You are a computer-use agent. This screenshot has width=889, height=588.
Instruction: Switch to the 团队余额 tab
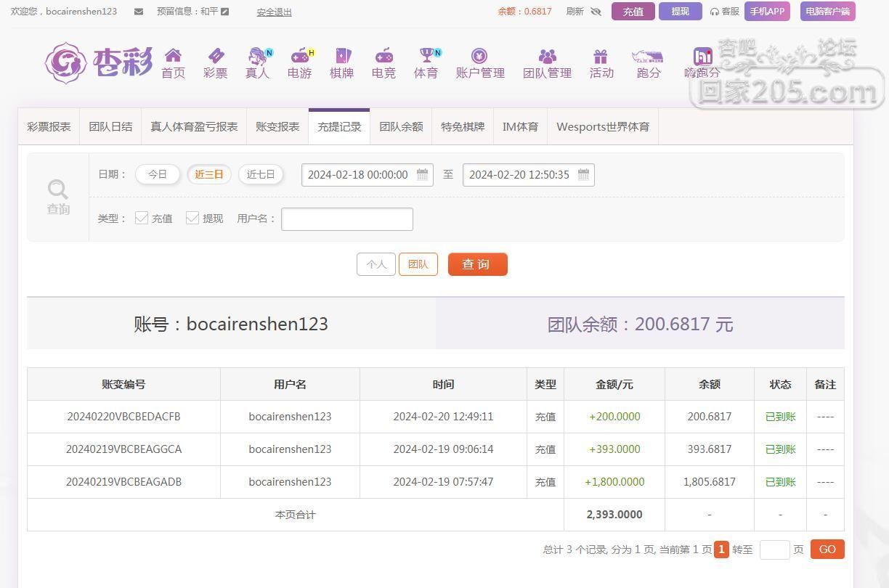(401, 126)
